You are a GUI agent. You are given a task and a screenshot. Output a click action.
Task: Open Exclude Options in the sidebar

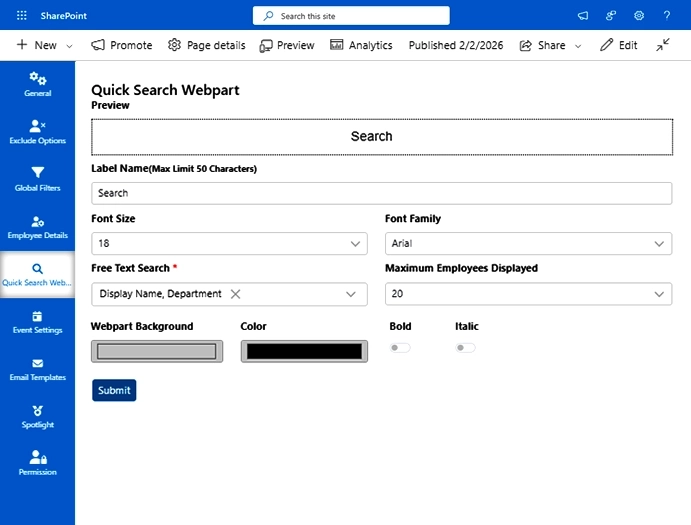tap(37, 132)
